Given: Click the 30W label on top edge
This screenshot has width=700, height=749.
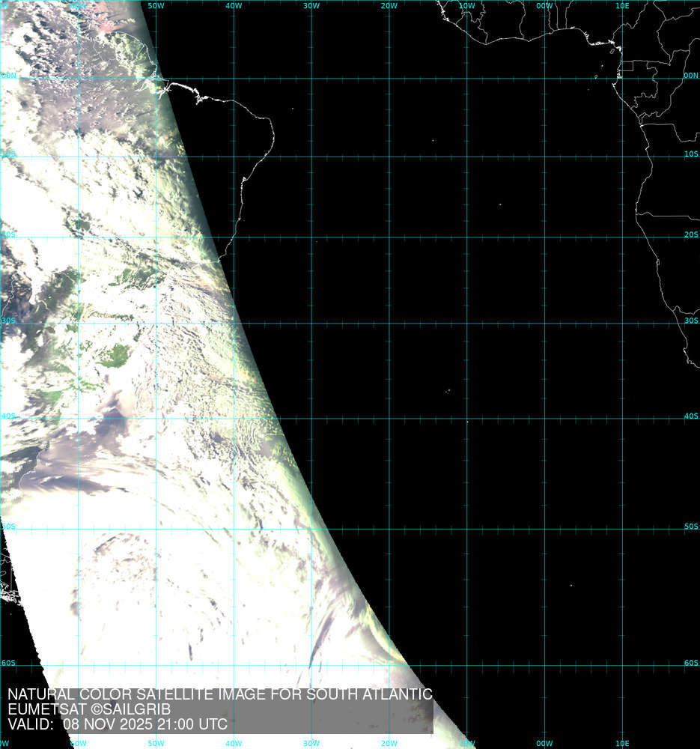Looking at the screenshot, I should click(311, 6).
